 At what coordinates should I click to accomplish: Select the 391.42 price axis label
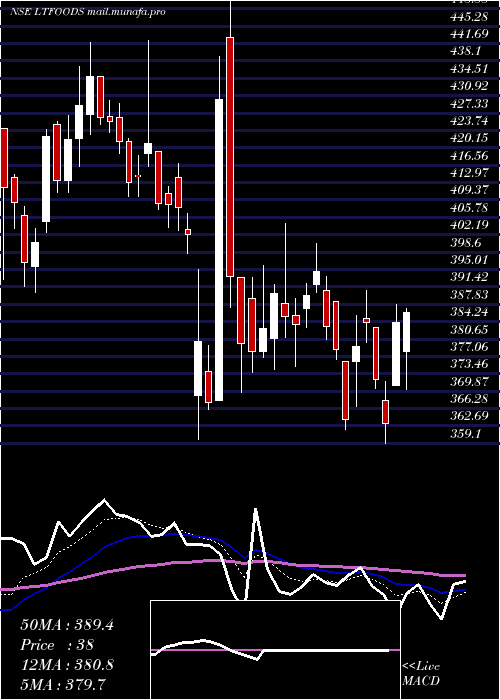pyautogui.click(x=469, y=277)
